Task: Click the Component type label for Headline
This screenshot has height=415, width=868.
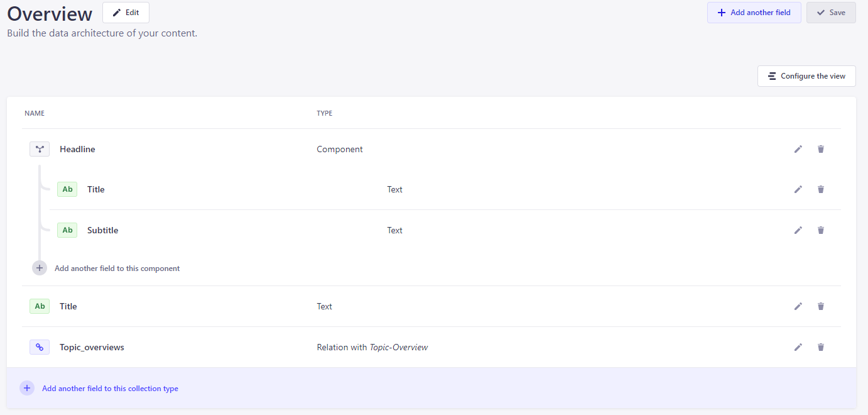Action: pyautogui.click(x=340, y=149)
